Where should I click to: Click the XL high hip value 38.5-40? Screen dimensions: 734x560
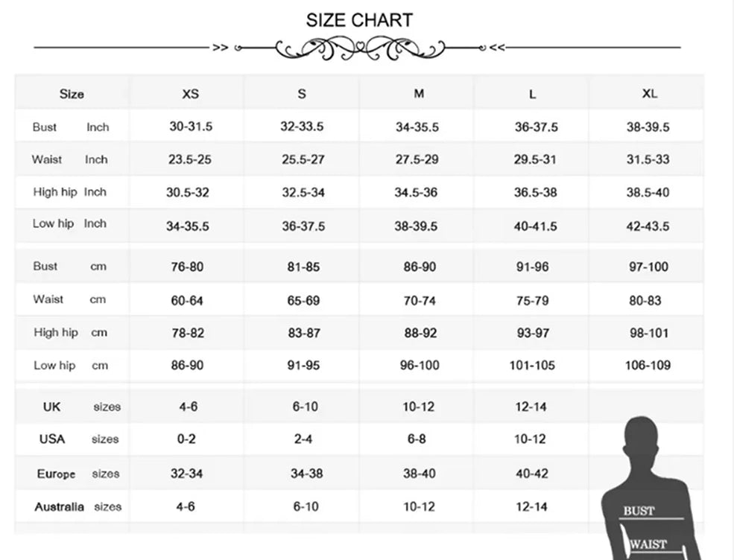[648, 193]
